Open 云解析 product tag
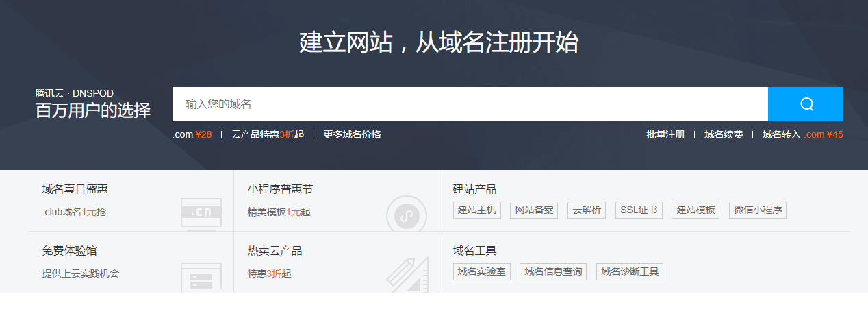868x316 pixels. click(587, 210)
